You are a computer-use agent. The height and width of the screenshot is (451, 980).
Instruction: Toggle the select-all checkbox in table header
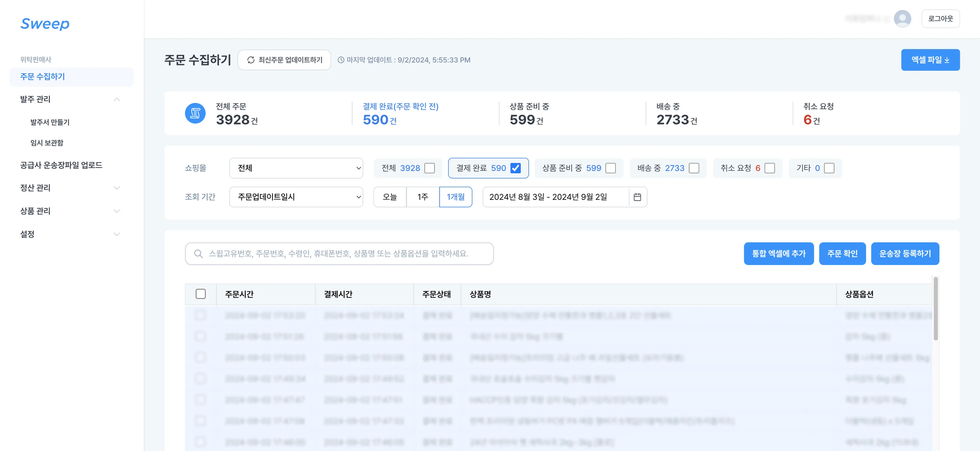click(201, 294)
